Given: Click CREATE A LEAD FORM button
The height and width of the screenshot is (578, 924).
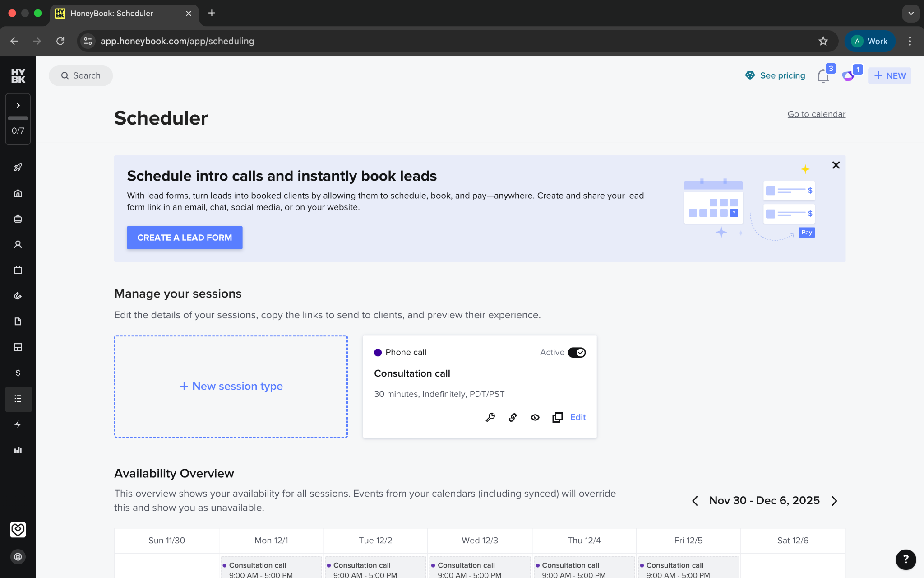Looking at the screenshot, I should click(185, 238).
